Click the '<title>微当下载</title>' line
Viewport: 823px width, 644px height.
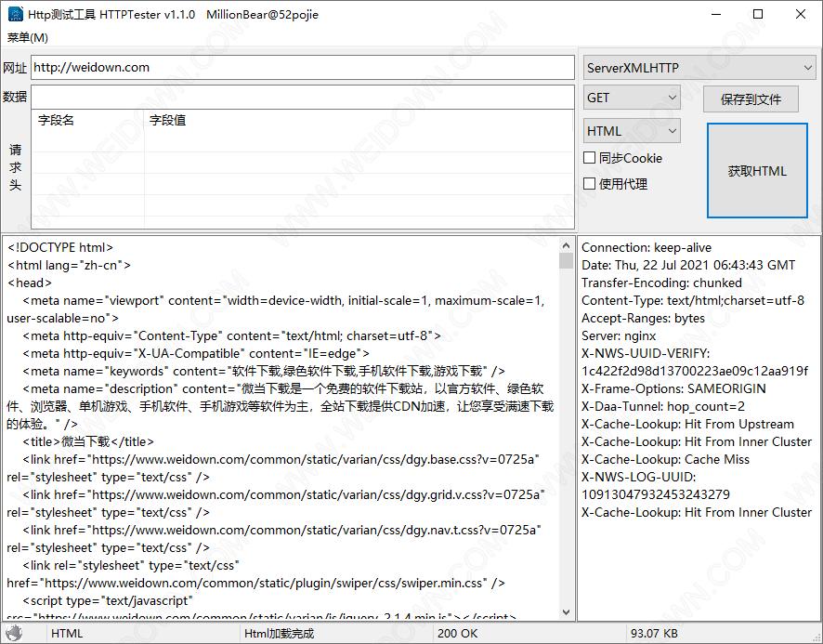click(x=88, y=441)
